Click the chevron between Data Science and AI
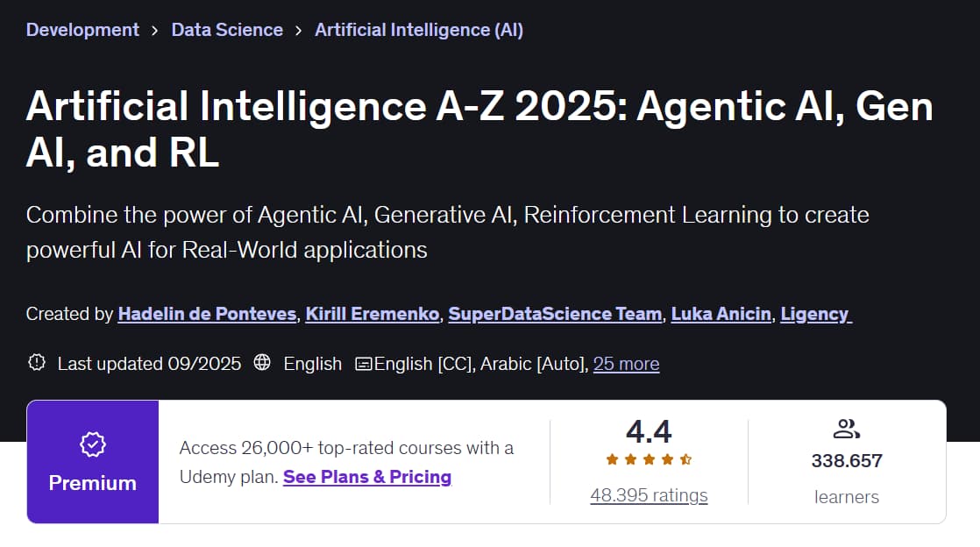The height and width of the screenshot is (547, 980). [297, 29]
